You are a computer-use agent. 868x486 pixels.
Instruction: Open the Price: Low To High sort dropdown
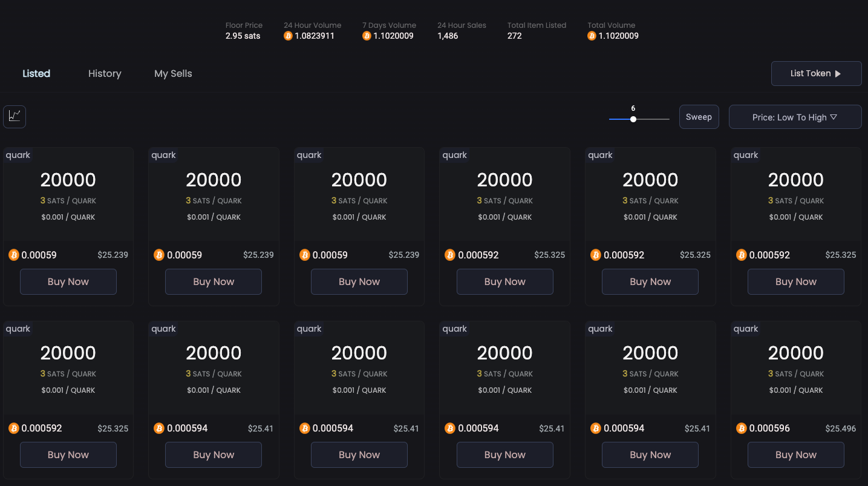(x=794, y=117)
